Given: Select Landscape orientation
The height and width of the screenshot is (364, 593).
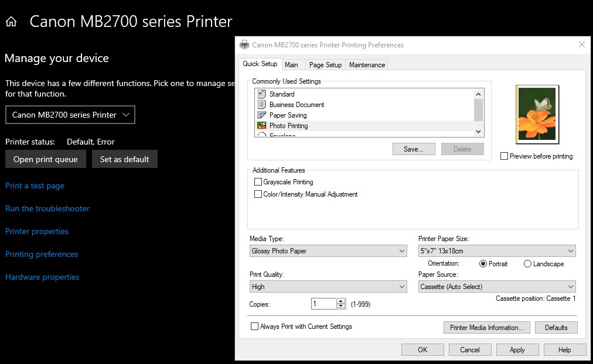Looking at the screenshot, I should pos(527,264).
